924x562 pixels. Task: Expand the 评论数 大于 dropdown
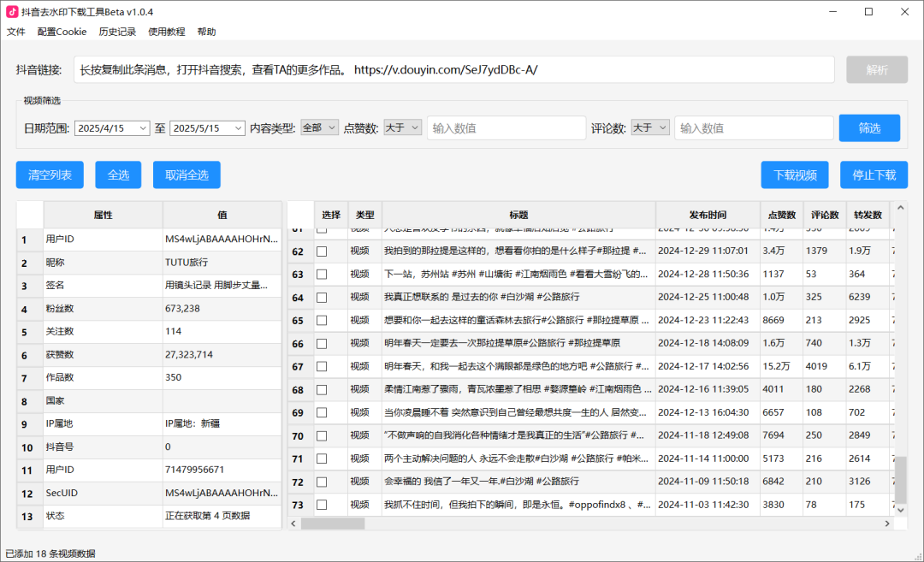click(650, 127)
